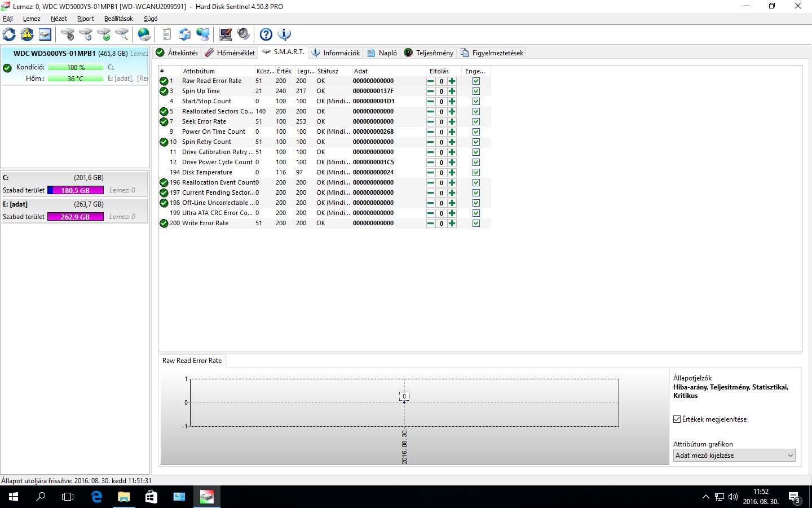
Task: Click plus offset for Write Error Rate
Action: 452,224
